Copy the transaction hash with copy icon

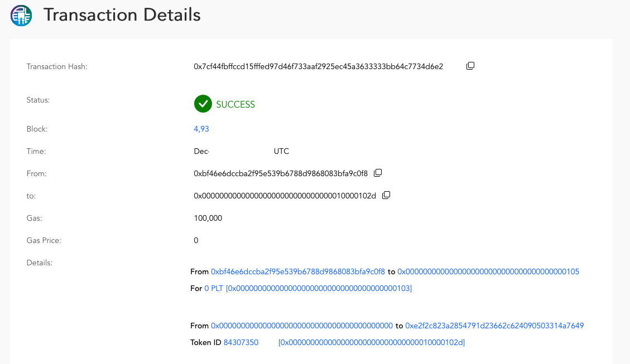(470, 66)
